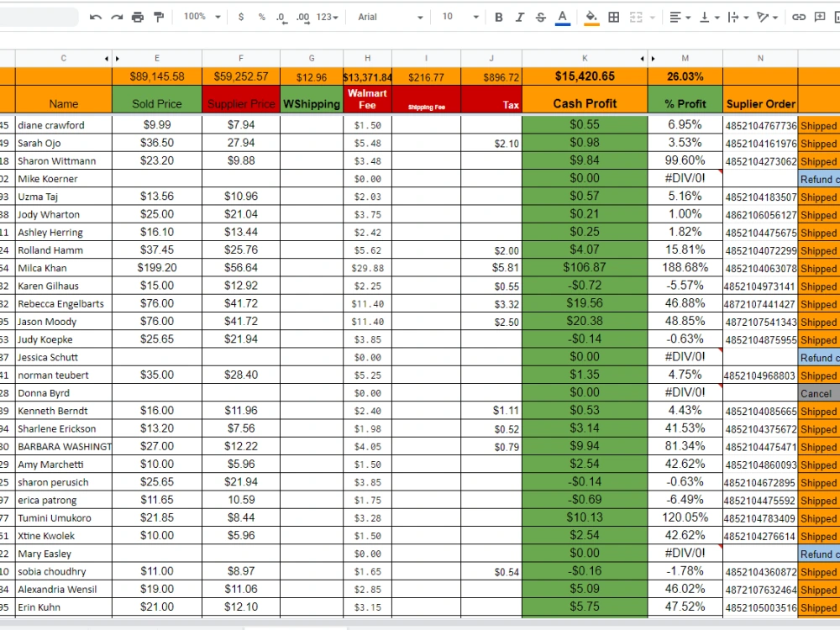This screenshot has width=840, height=630.
Task: Format as percent with % icon
Action: click(261, 17)
